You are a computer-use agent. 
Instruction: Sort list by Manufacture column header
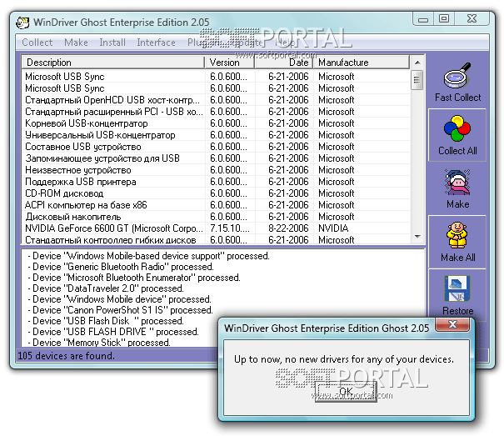(x=362, y=62)
